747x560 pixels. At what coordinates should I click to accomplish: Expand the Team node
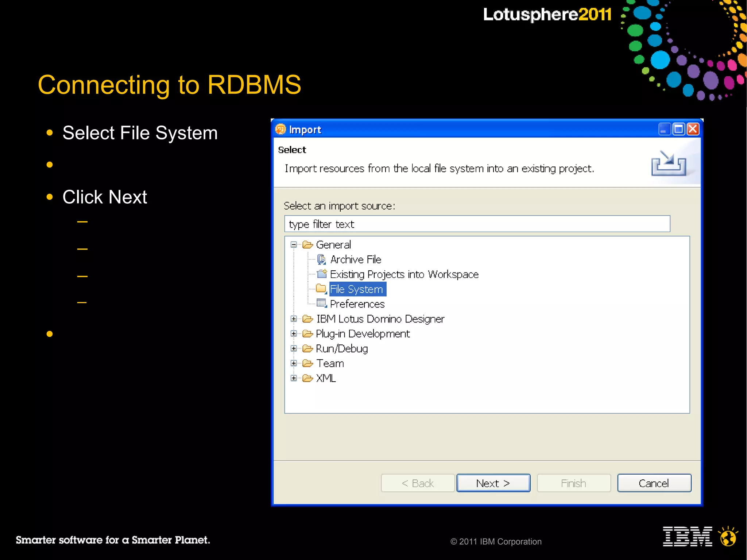tap(294, 363)
